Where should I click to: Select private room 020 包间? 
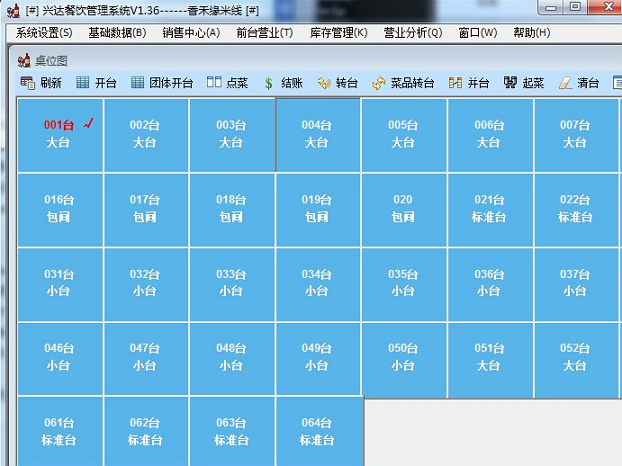404,210
